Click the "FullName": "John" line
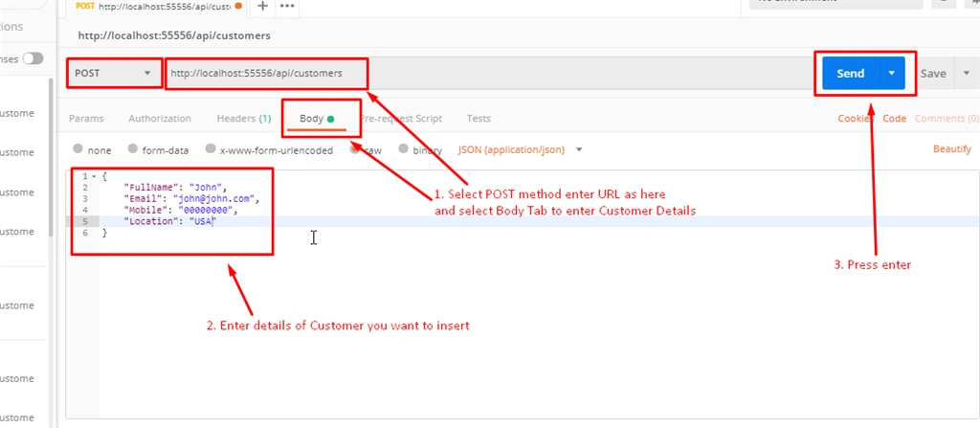Image resolution: width=980 pixels, height=428 pixels. [177, 187]
